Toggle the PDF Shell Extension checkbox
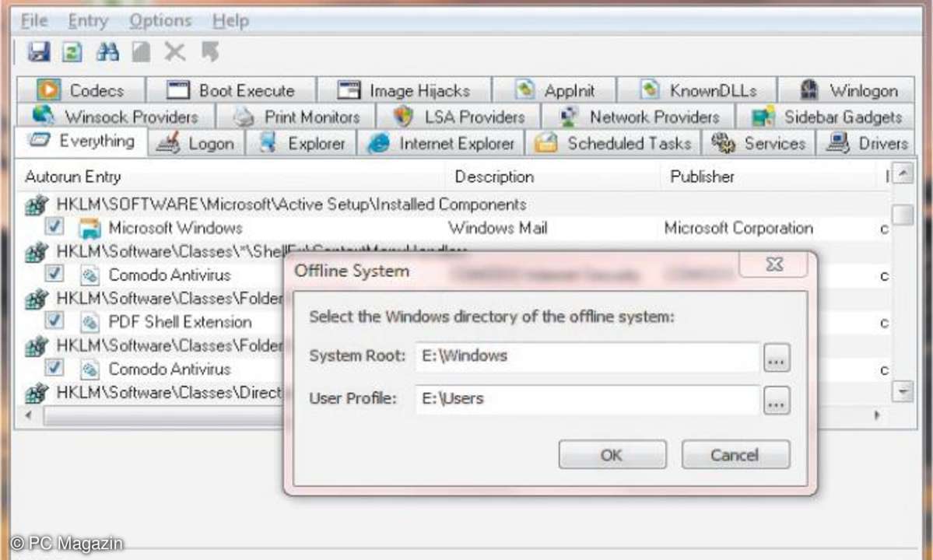This screenshot has height=560, width=933. click(x=54, y=320)
